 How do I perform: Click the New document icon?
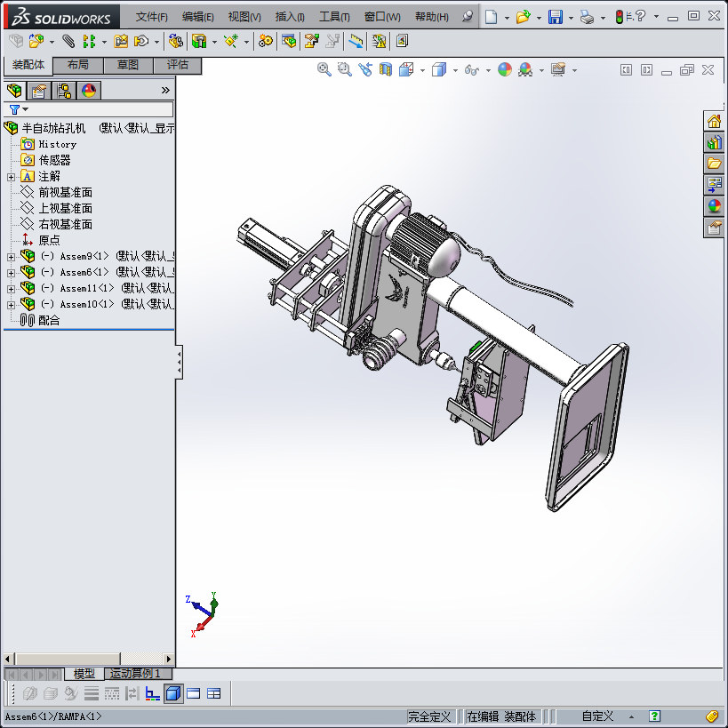pyautogui.click(x=491, y=17)
